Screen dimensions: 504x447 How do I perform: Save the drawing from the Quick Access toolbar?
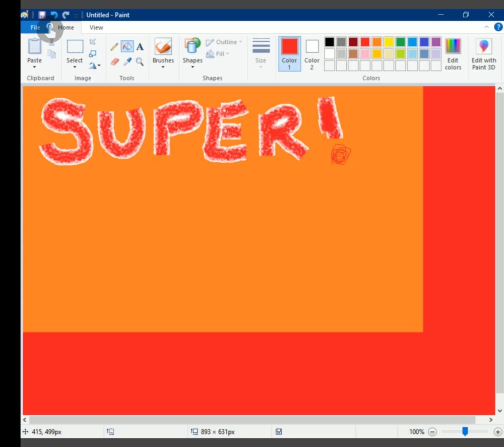tap(42, 15)
